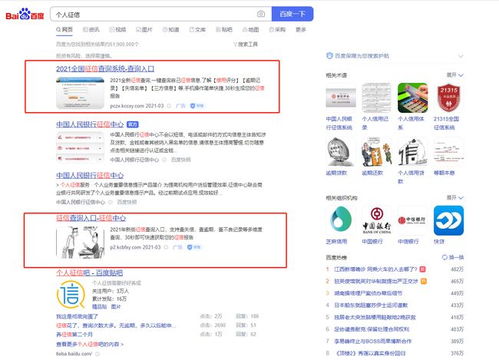Open the 贴吧 tab
The height and width of the screenshot is (360, 499).
coord(224,30)
